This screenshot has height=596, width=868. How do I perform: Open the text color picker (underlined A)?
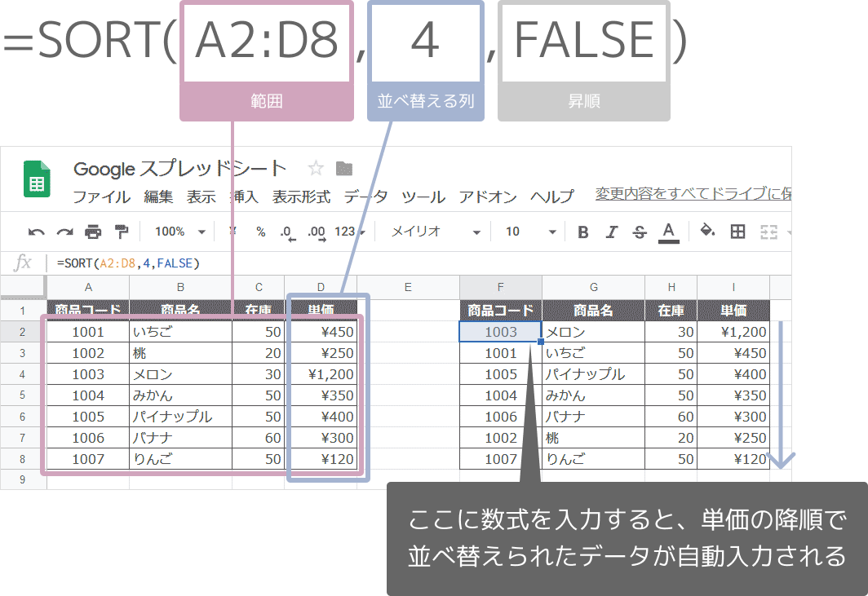(669, 232)
